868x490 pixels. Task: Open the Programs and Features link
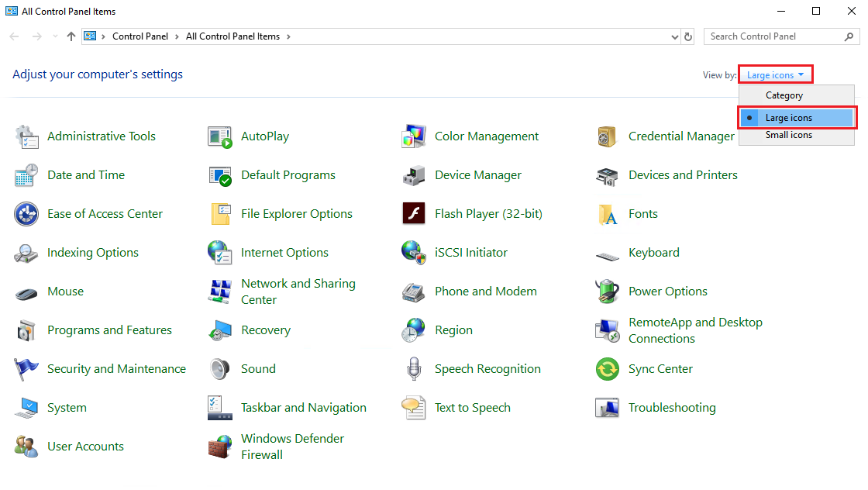(109, 330)
